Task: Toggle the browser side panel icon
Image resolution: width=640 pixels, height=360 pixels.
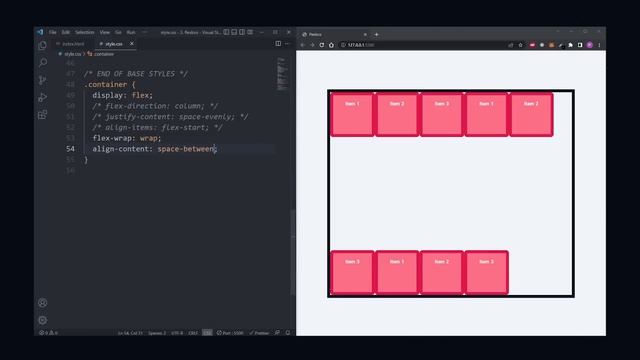Action: pos(580,45)
